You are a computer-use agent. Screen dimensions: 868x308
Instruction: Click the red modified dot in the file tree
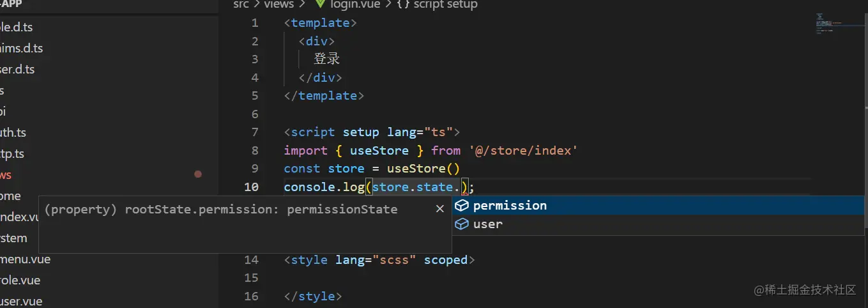pos(198,174)
